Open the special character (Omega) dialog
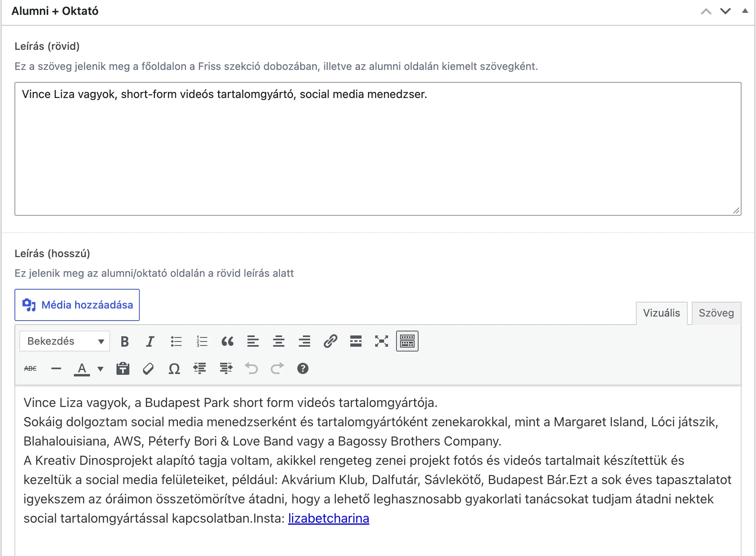756x556 pixels. click(174, 368)
